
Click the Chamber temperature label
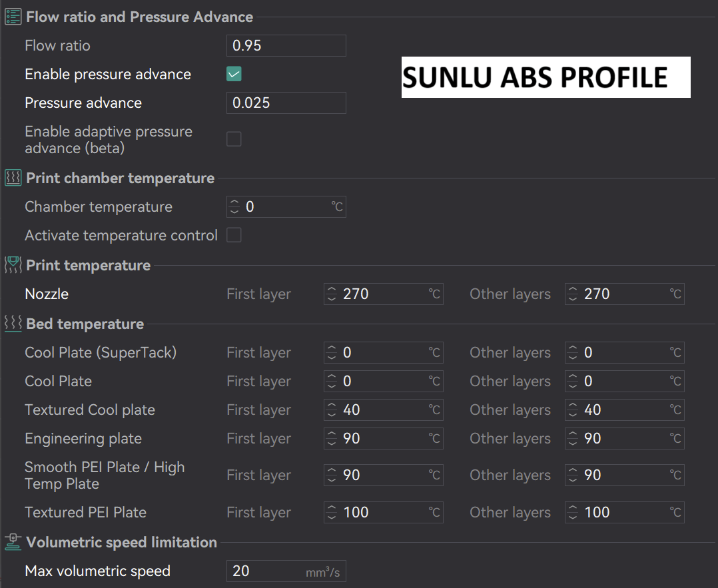[99, 207]
